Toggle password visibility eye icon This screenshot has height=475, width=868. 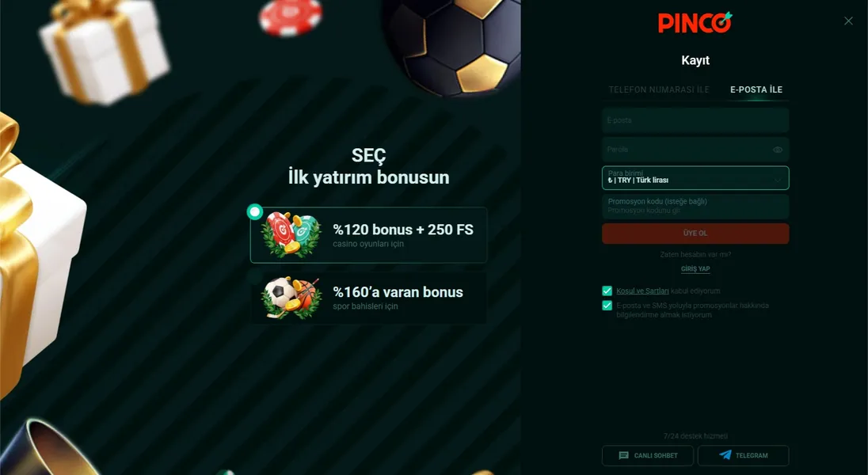tap(778, 150)
